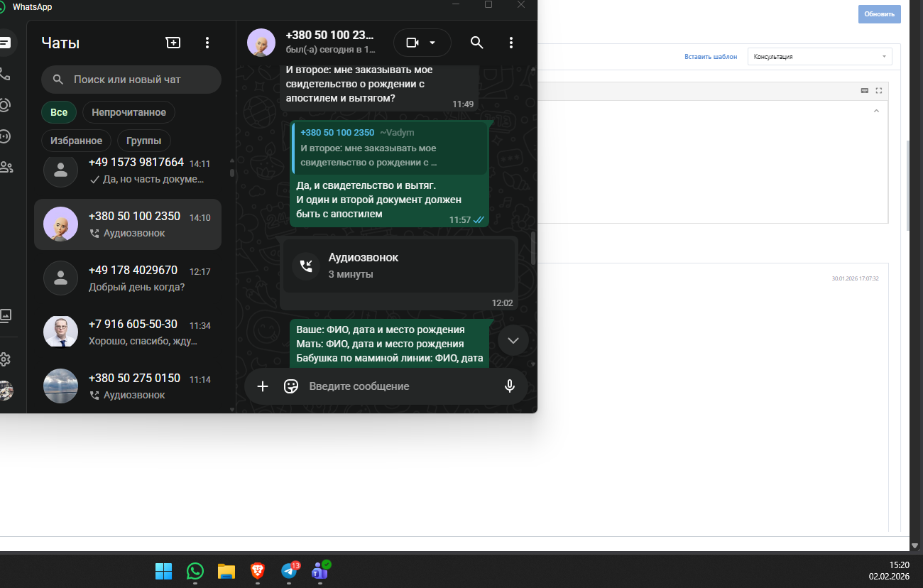
Task: Record a voice message with the microphone
Action: [510, 386]
